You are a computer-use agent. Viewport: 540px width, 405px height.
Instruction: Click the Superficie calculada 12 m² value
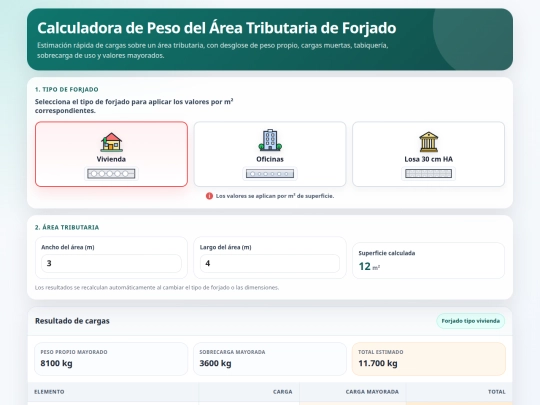point(369,267)
